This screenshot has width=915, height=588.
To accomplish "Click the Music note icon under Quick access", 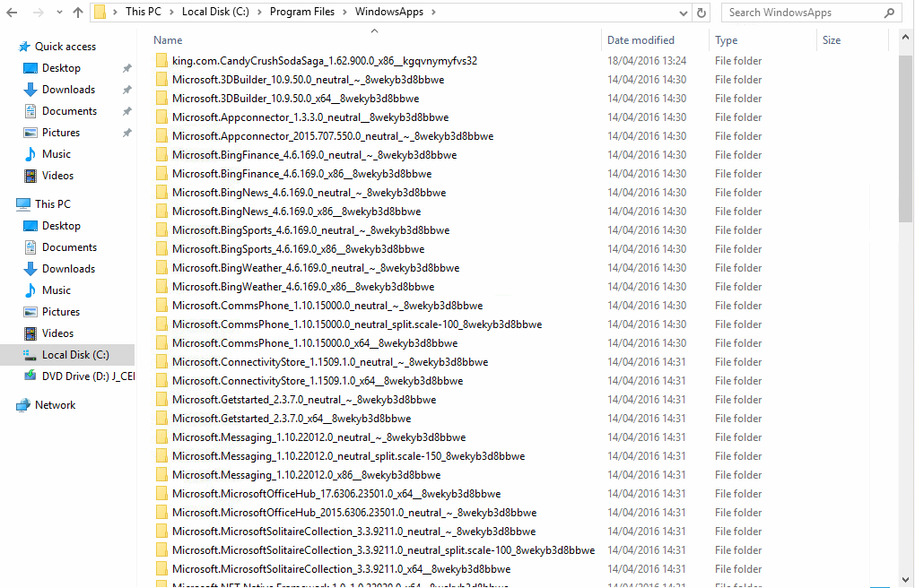I will pyautogui.click(x=30, y=154).
